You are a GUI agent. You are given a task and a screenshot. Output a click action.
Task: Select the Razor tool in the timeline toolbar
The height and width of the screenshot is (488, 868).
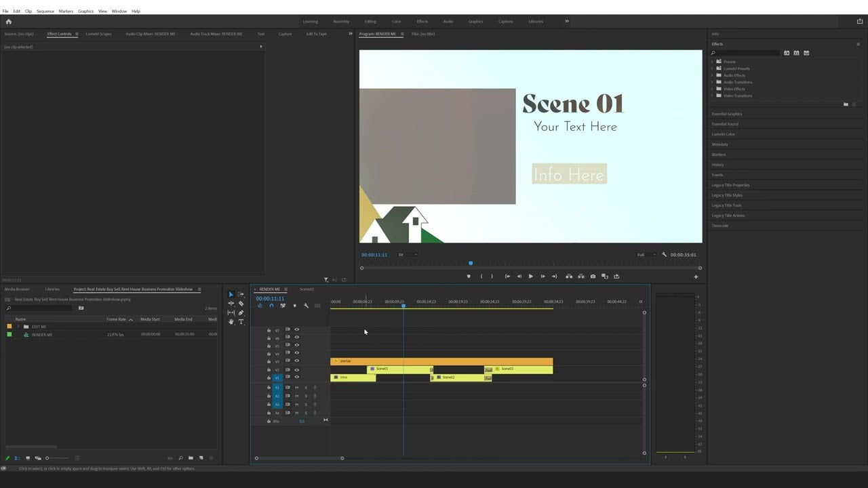(x=241, y=304)
